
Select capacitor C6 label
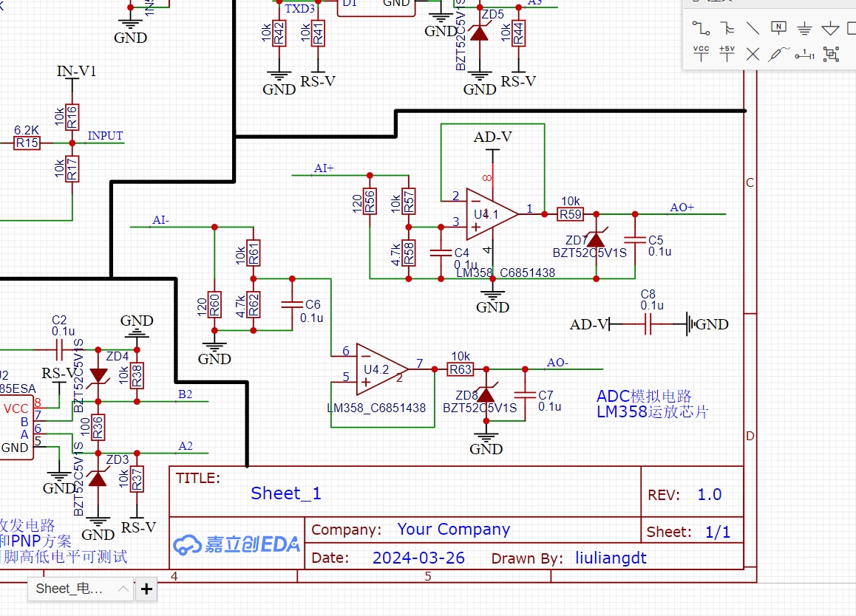point(313,304)
